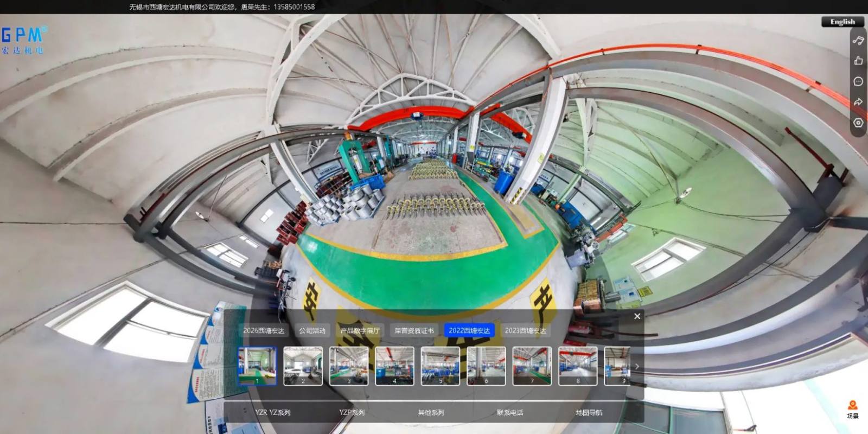868x434 pixels.
Task: Open scene thumbnail number 5
Action: [441, 366]
